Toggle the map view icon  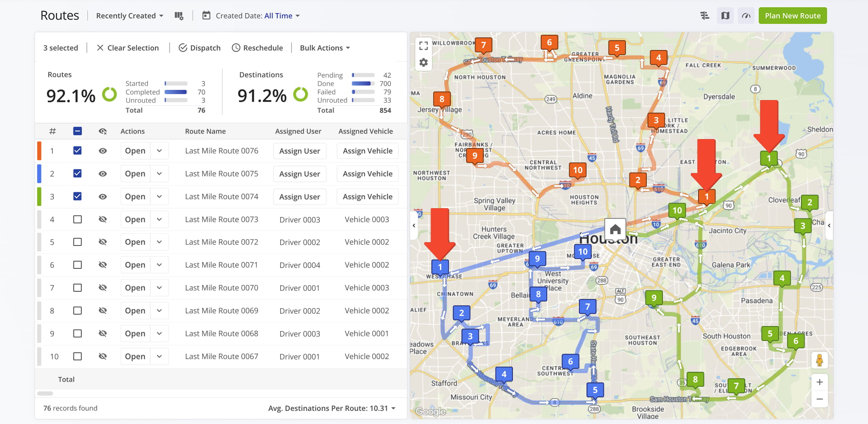pos(725,16)
